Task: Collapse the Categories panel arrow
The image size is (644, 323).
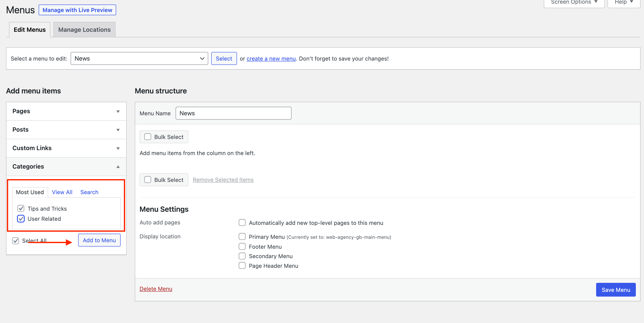Action: click(118, 167)
